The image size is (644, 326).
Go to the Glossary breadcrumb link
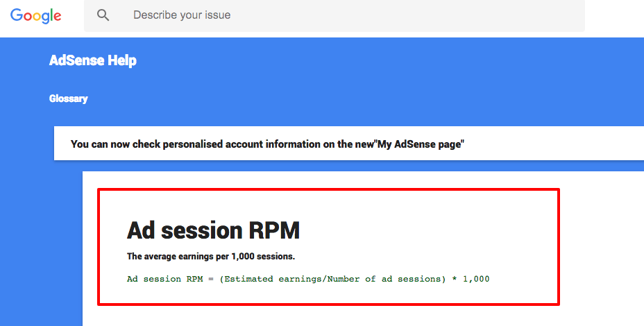click(x=69, y=98)
